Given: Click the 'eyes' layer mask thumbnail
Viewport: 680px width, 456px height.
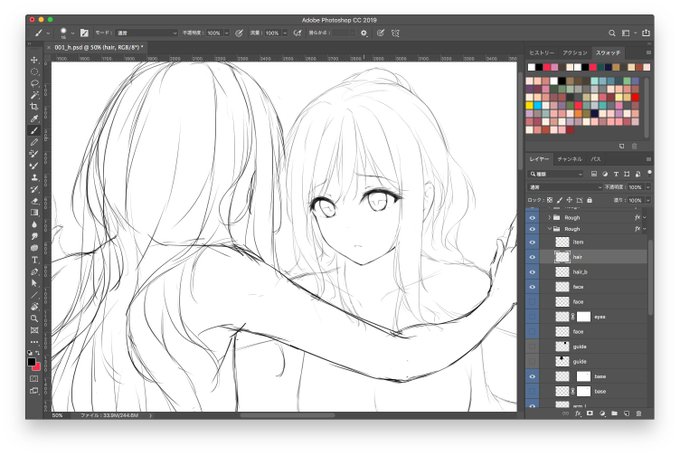Looking at the screenshot, I should pos(584,317).
